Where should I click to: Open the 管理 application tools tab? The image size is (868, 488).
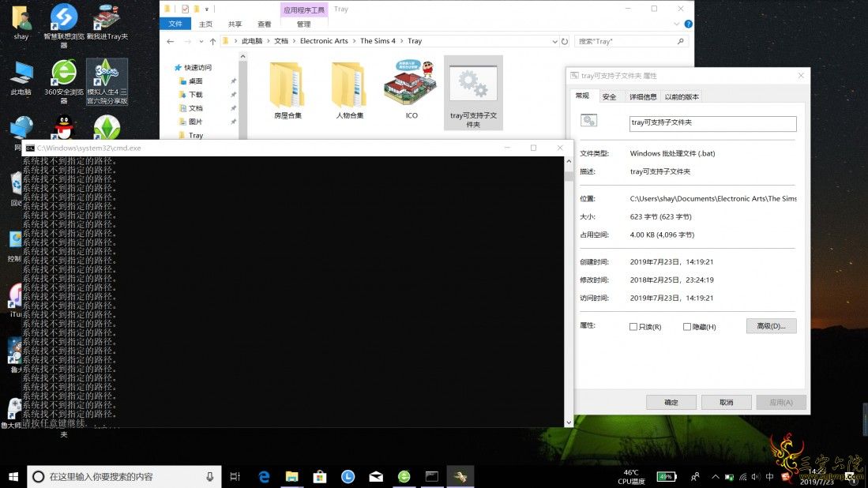point(304,24)
